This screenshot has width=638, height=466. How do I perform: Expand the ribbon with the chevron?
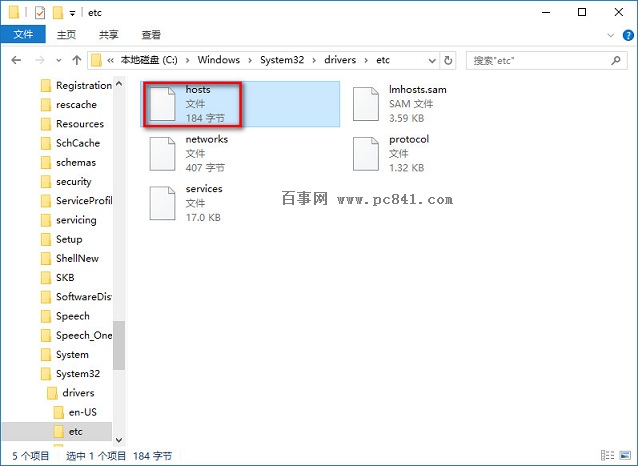tap(609, 35)
